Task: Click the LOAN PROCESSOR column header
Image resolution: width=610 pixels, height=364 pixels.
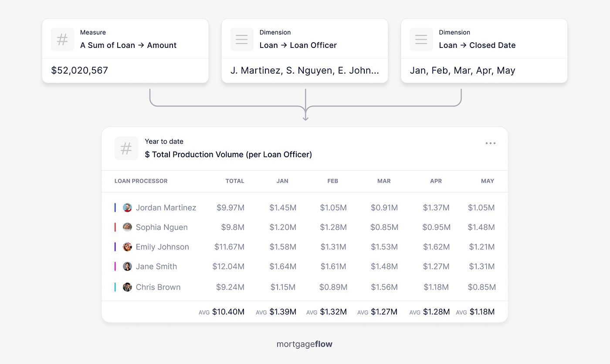Action: click(x=141, y=181)
